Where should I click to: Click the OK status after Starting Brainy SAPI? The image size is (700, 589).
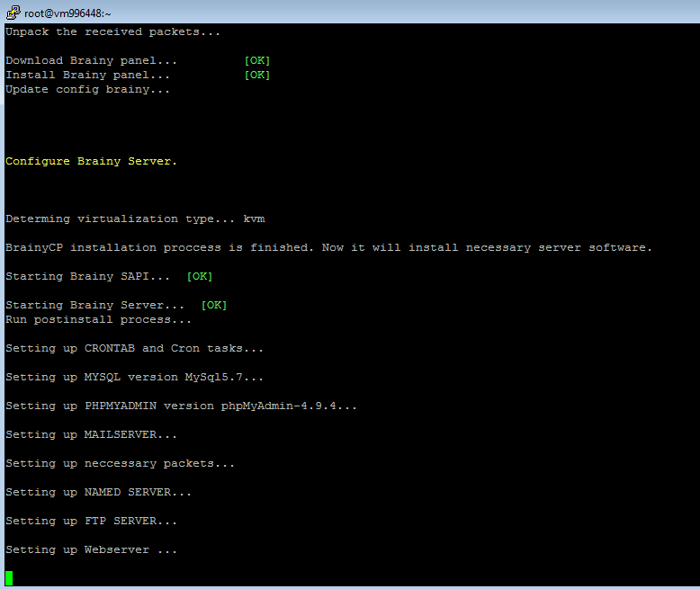[x=199, y=277]
